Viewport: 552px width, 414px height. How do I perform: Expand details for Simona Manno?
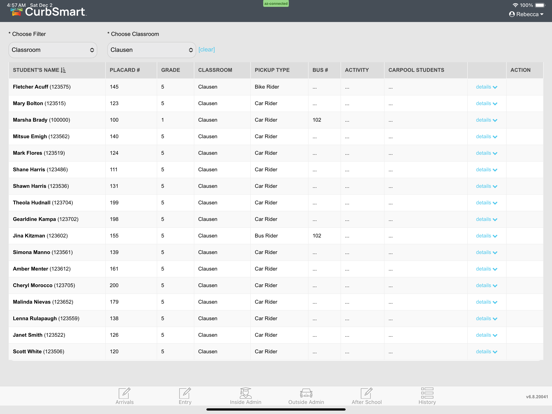486,252
